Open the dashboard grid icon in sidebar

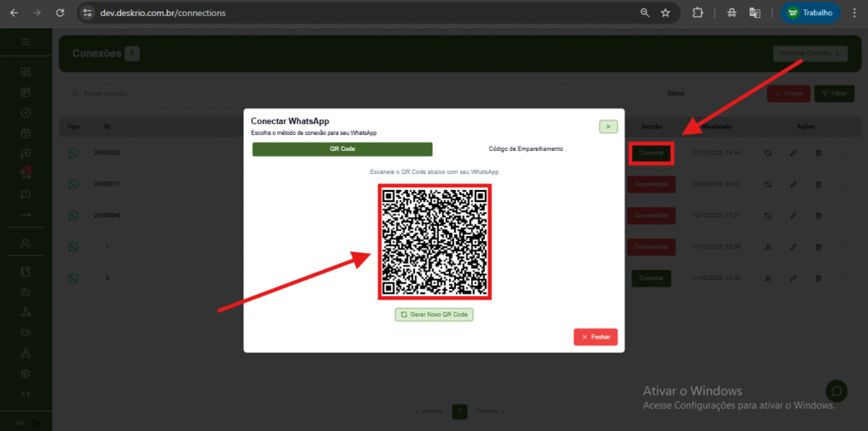pos(25,71)
